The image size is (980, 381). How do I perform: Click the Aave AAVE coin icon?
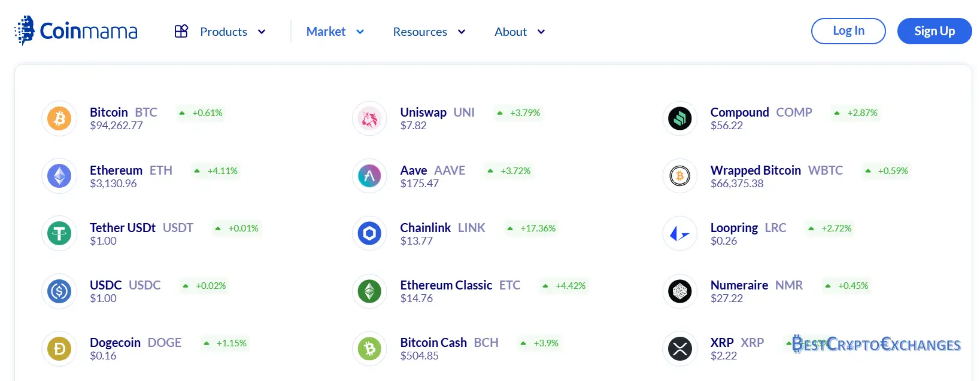pyautogui.click(x=369, y=176)
